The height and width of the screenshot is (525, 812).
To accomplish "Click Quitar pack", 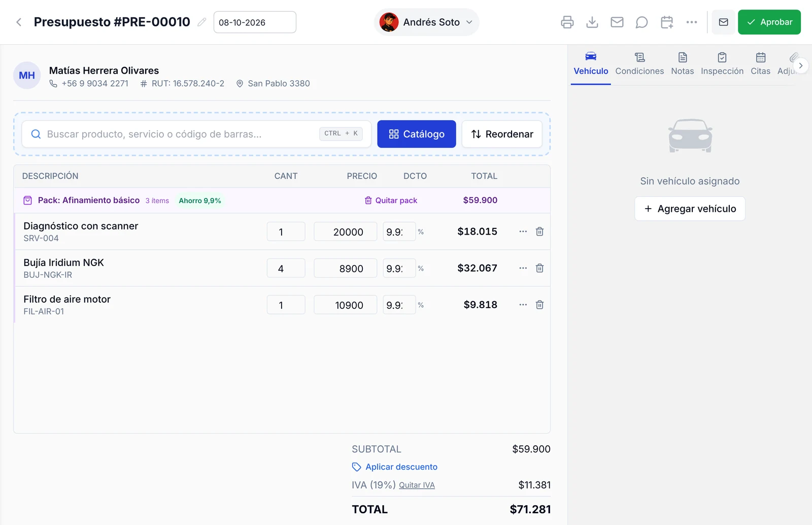I will click(x=391, y=201).
